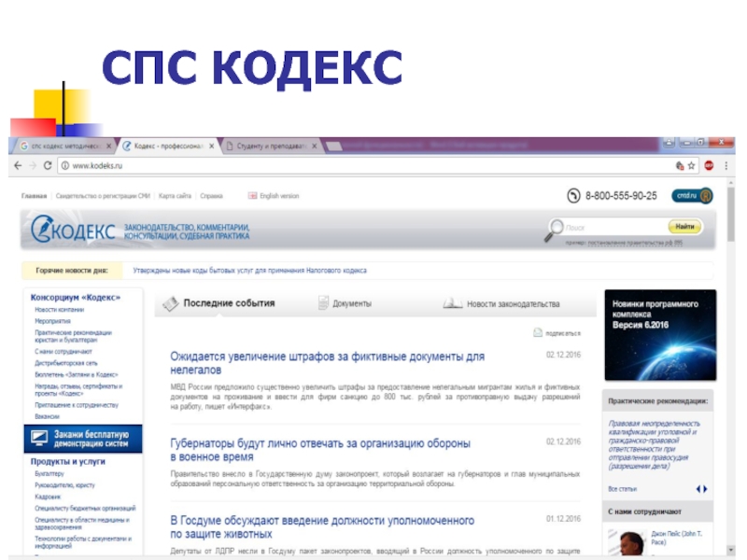Viewport: 747px width, 560px height.
Task: Select the Последние события tab
Action: coord(218,303)
